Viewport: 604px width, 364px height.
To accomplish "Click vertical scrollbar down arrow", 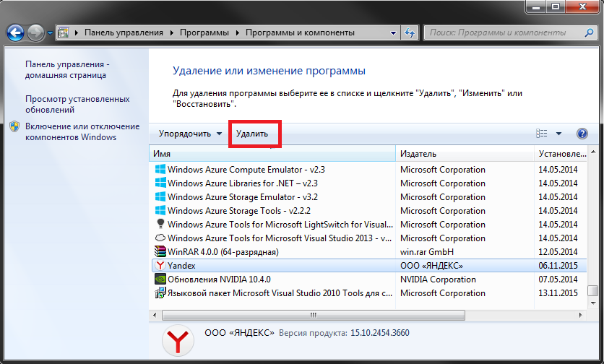I will [594, 303].
